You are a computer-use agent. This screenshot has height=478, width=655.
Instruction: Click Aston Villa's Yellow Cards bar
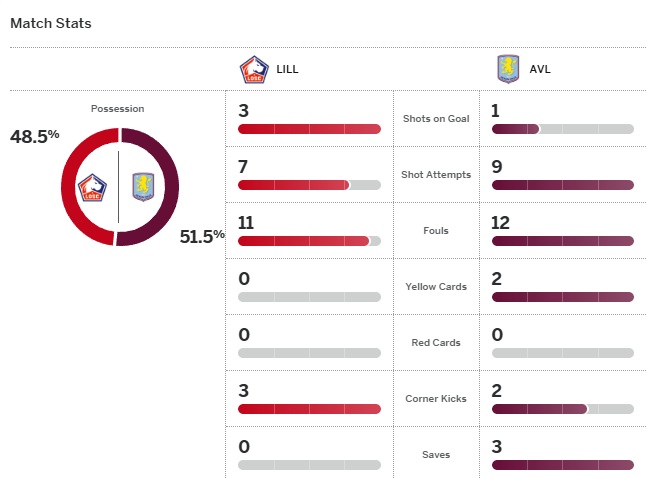tap(562, 297)
